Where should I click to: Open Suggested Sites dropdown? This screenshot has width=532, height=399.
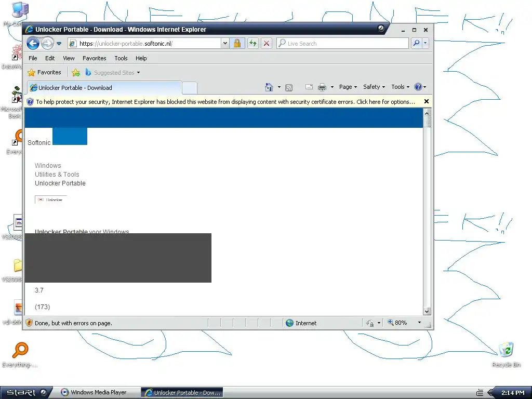tap(113, 73)
